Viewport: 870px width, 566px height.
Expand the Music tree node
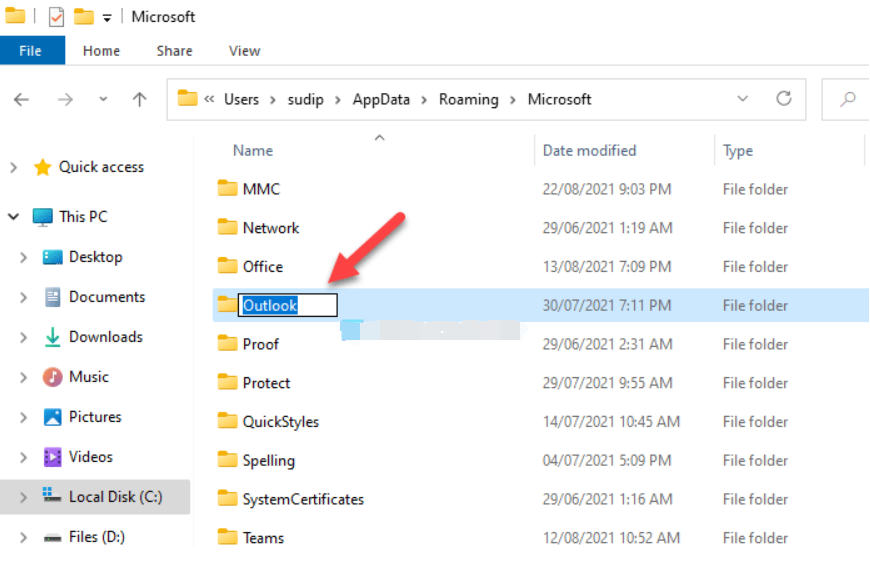pos(23,377)
